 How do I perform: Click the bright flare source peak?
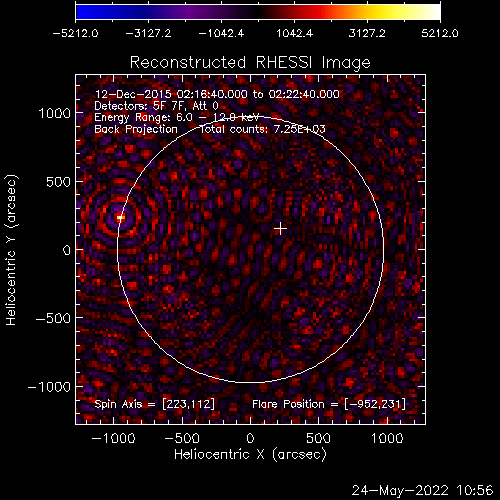pyautogui.click(x=120, y=218)
